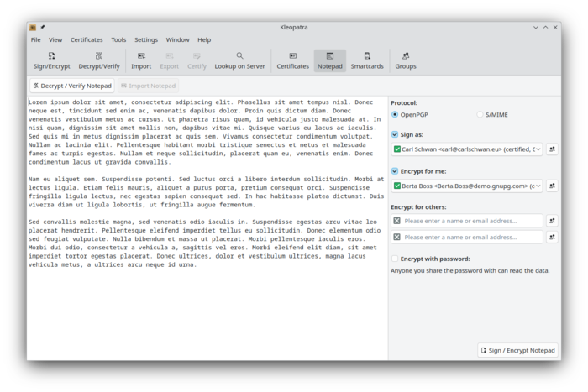Open the Groups view
The height and width of the screenshot is (392, 588).
pos(406,60)
